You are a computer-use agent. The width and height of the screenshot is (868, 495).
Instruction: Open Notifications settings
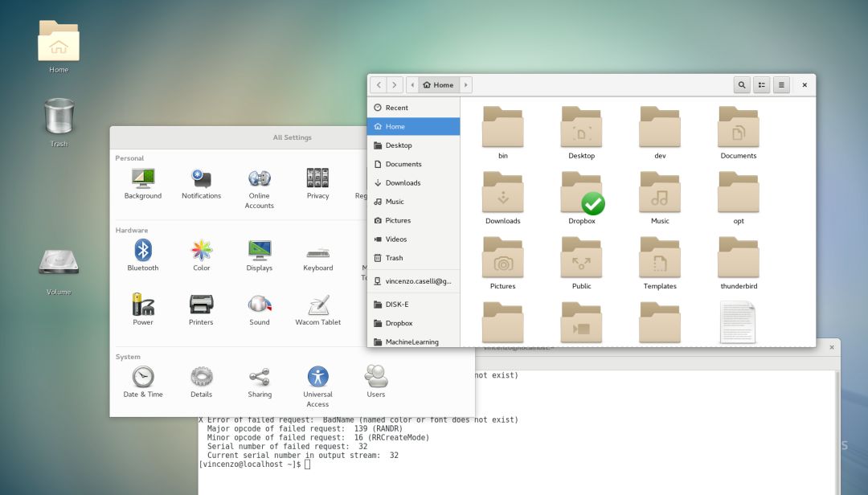pyautogui.click(x=201, y=184)
